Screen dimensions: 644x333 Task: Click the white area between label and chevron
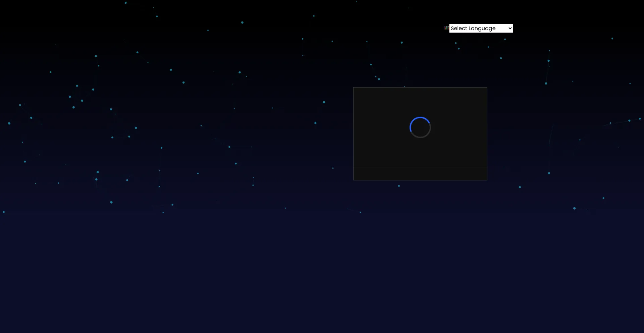(501, 29)
